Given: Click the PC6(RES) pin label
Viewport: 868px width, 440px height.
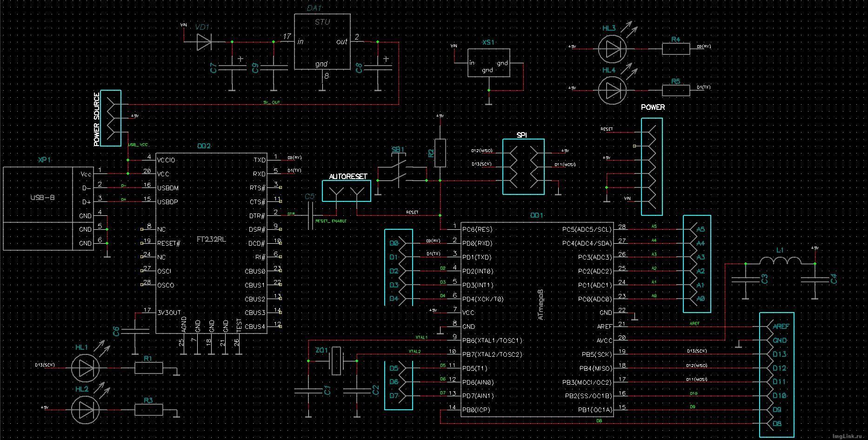Looking at the screenshot, I should 477,229.
